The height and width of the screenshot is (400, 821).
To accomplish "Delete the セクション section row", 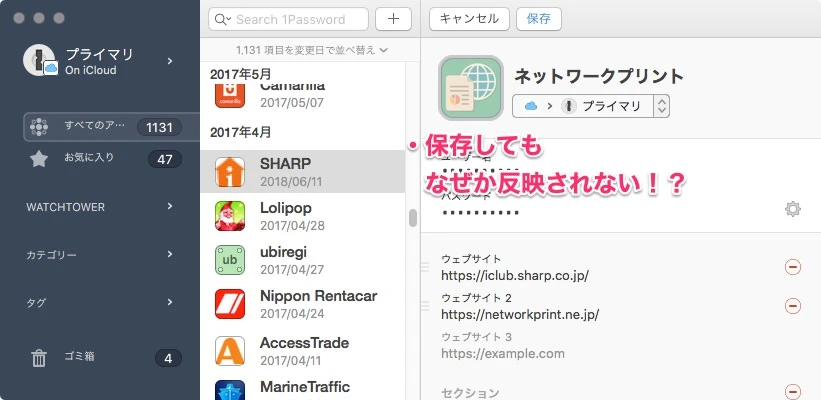I will pyautogui.click(x=793, y=392).
